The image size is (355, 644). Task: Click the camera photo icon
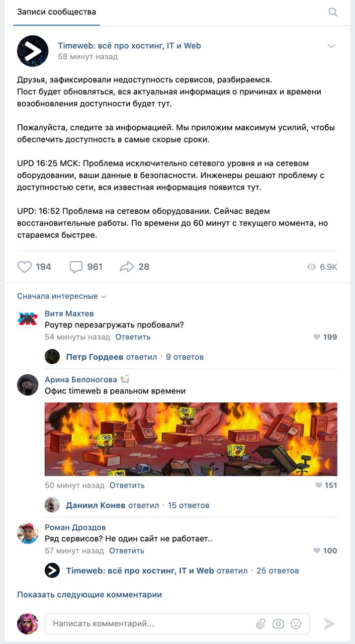point(278,624)
